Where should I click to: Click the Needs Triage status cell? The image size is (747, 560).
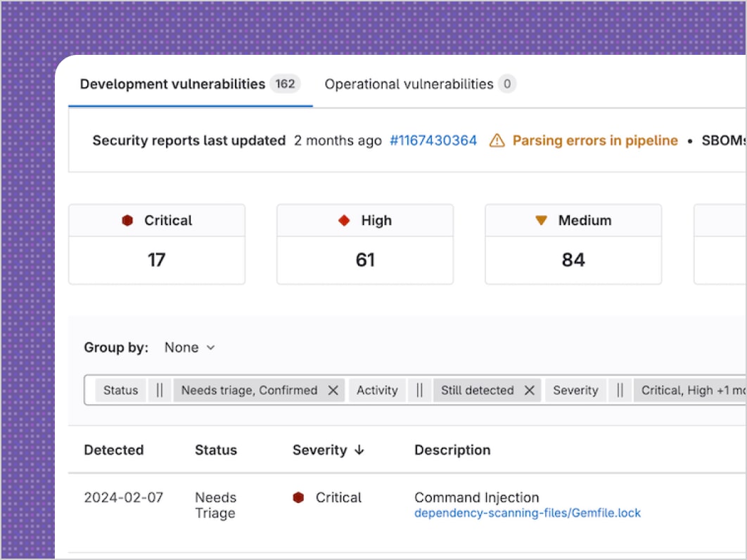(x=216, y=505)
